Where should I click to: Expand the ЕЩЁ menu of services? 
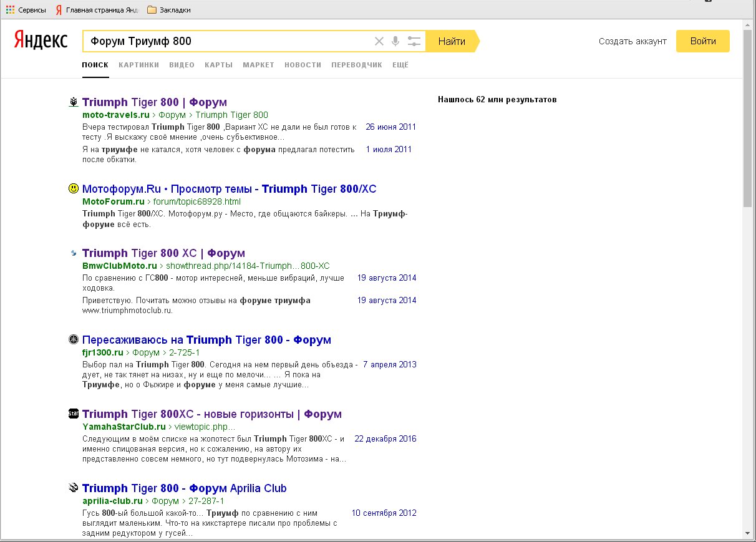400,65
